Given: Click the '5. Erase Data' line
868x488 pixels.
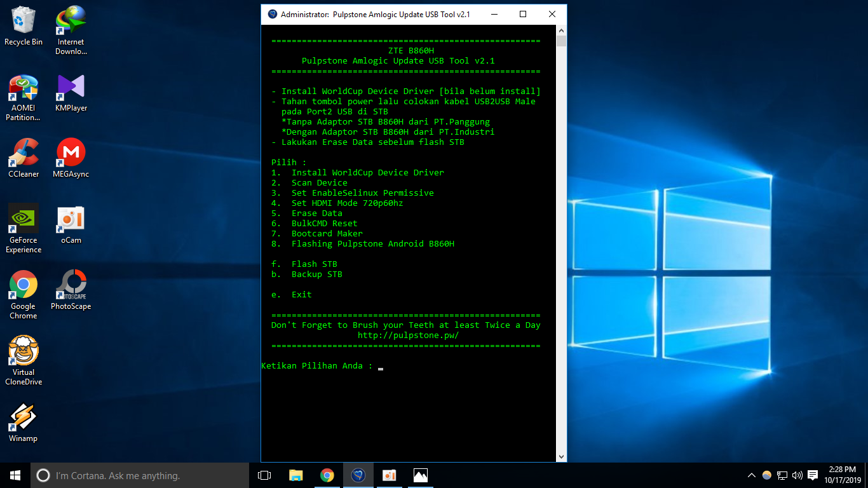Looking at the screenshot, I should (x=307, y=213).
